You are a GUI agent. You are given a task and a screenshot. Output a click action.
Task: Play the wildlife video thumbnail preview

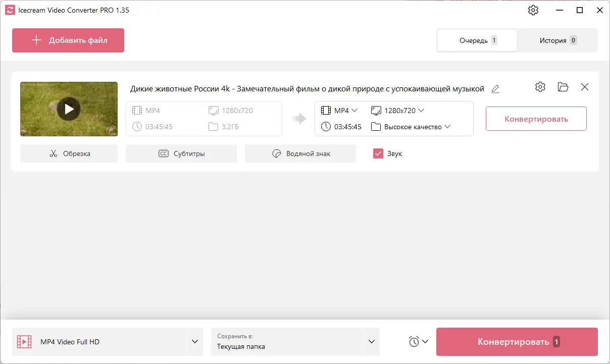pyautogui.click(x=69, y=109)
